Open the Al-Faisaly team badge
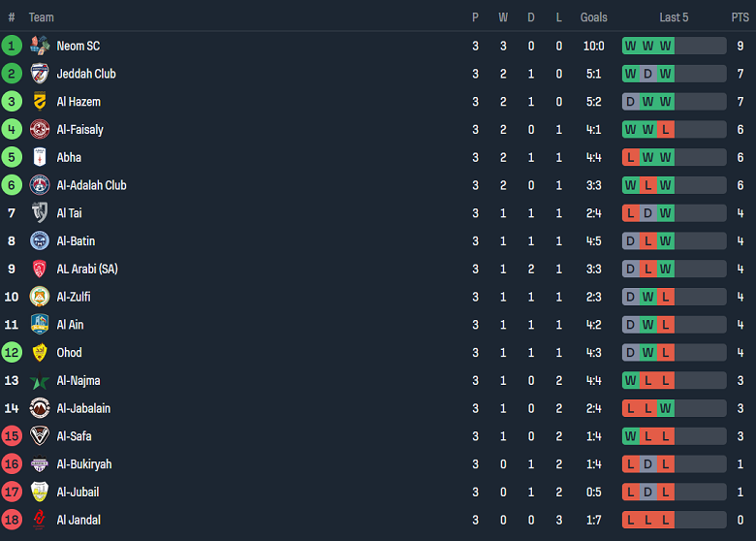Image resolution: width=756 pixels, height=541 pixels. [40, 130]
